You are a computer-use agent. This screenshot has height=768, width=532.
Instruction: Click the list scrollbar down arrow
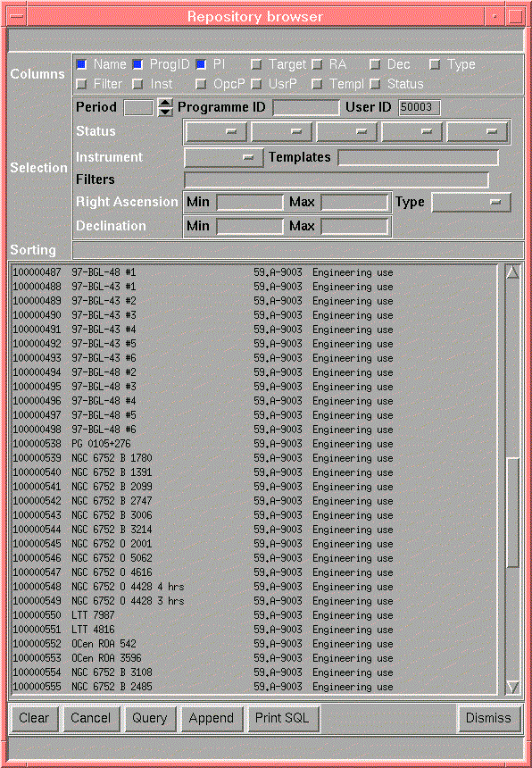click(x=512, y=687)
